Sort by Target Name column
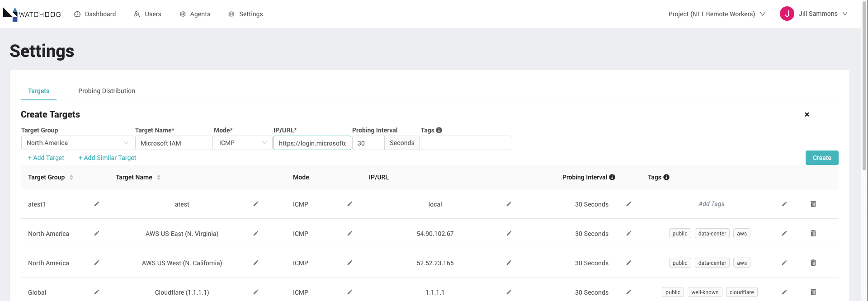 (x=159, y=177)
